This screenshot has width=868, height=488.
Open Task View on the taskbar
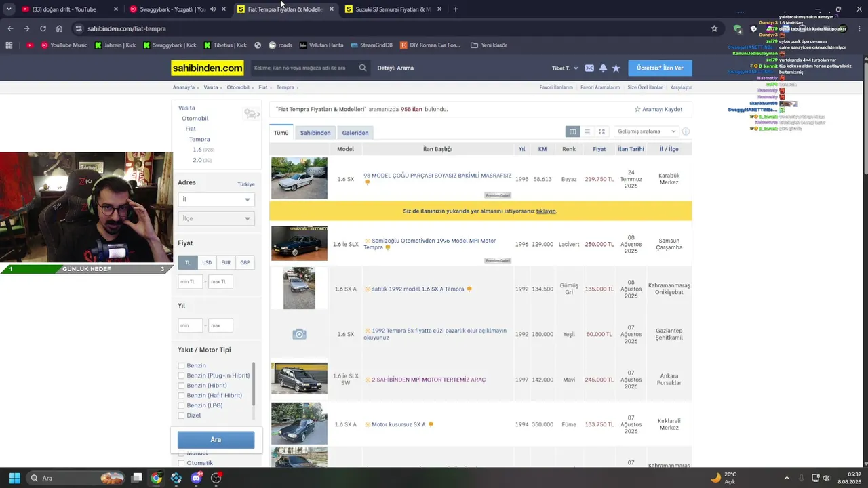tap(136, 478)
